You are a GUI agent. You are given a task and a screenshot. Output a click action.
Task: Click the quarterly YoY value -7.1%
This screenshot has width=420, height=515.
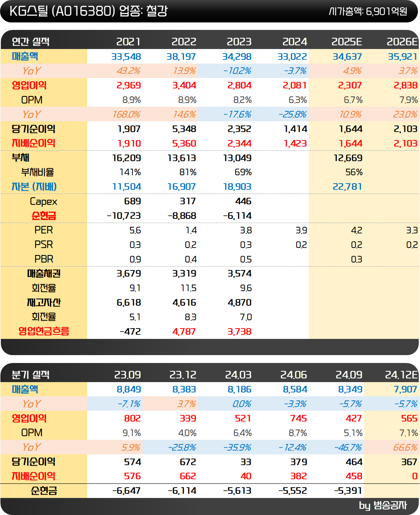[129, 404]
